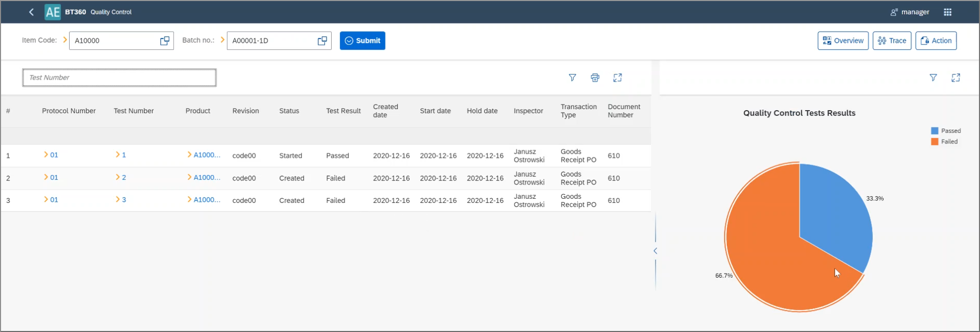Open the table filter icon

click(573, 77)
